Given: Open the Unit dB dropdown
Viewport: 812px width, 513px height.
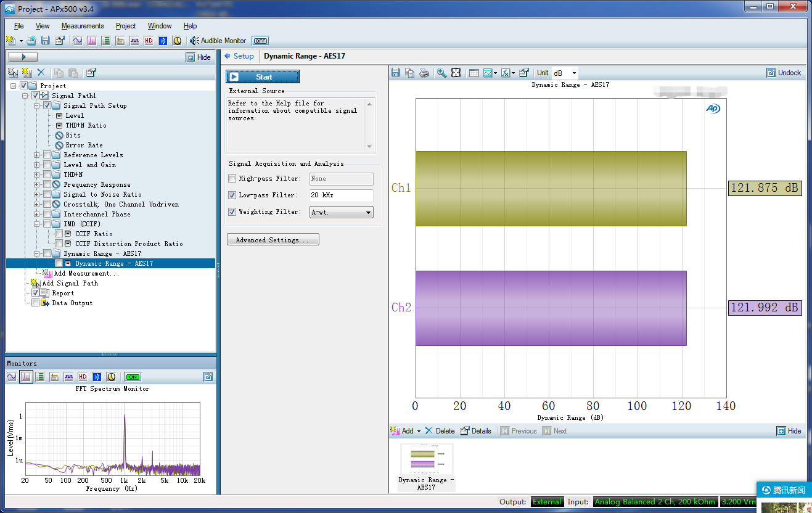Looking at the screenshot, I should coord(565,73).
